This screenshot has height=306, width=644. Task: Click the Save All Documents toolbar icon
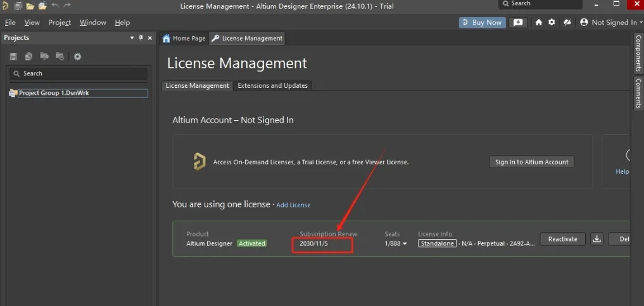pos(18,6)
